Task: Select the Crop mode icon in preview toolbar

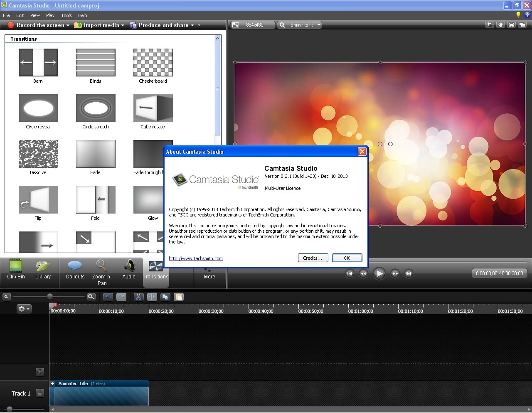Action: coord(490,25)
